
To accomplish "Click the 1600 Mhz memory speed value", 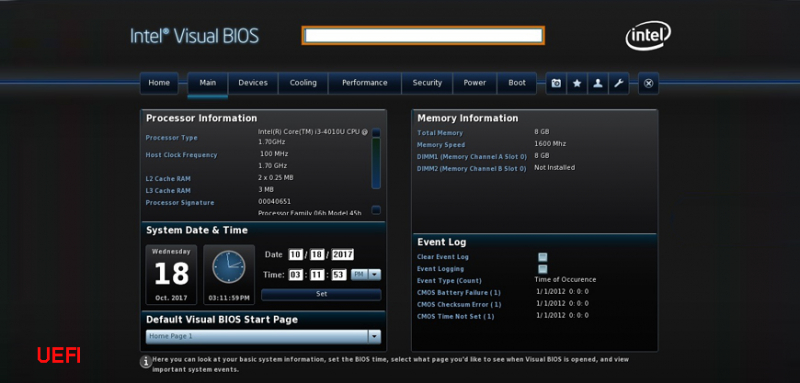I will pos(550,144).
